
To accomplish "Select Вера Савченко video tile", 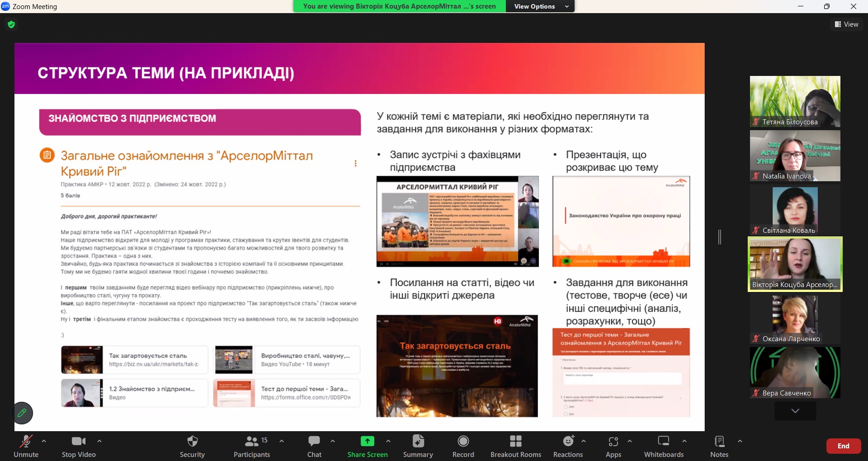I will [x=795, y=372].
